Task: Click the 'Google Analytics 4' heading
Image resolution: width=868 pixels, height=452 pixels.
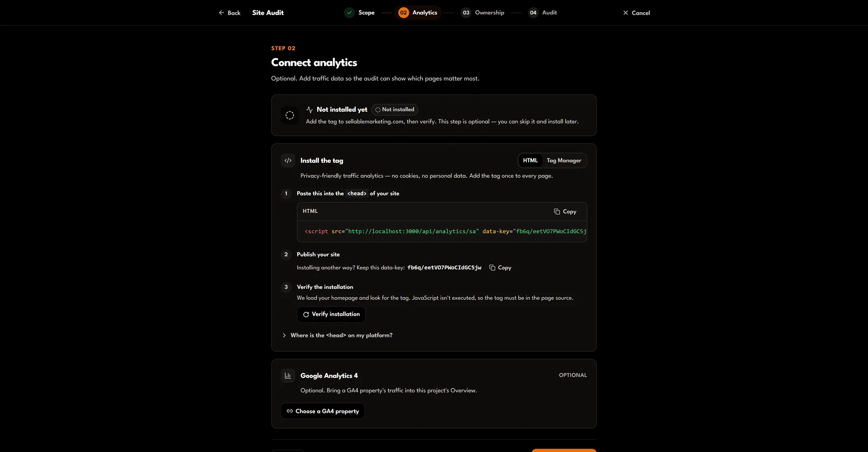Action: click(x=329, y=376)
